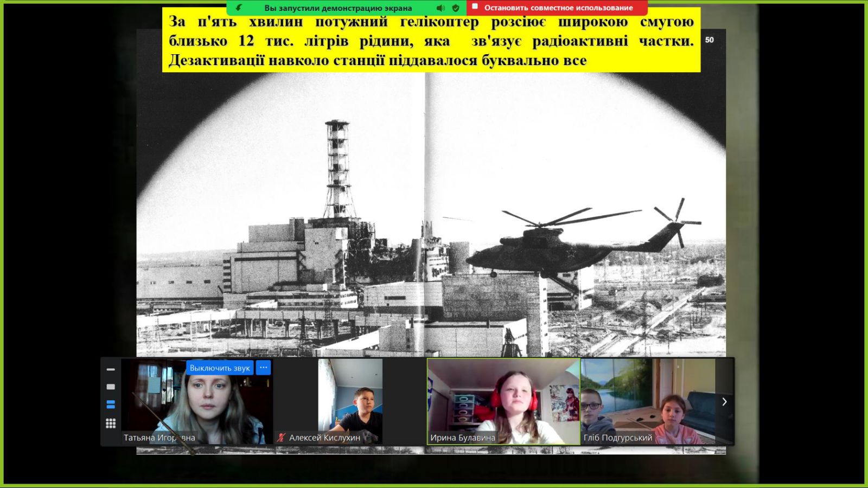
Task: Switch to single-video view icon
Action: pos(111,387)
